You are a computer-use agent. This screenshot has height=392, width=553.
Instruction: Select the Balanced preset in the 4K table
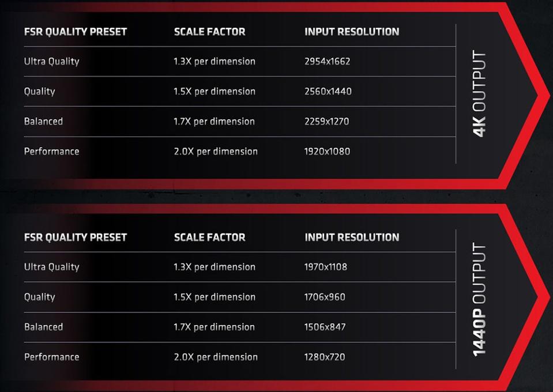tap(43, 121)
